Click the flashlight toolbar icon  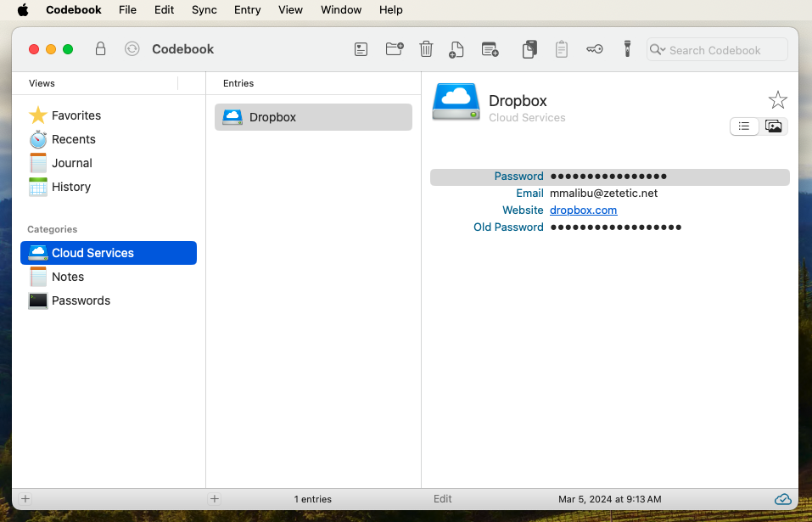pos(627,48)
